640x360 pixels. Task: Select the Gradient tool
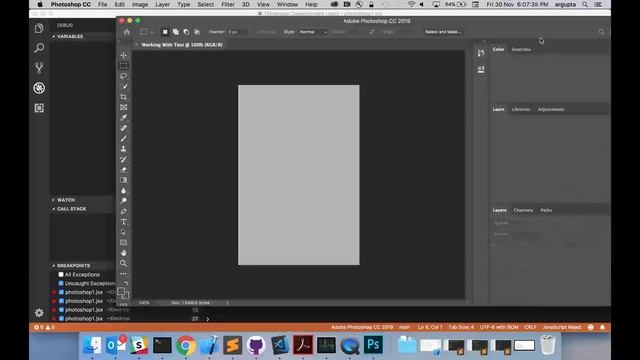(x=123, y=180)
